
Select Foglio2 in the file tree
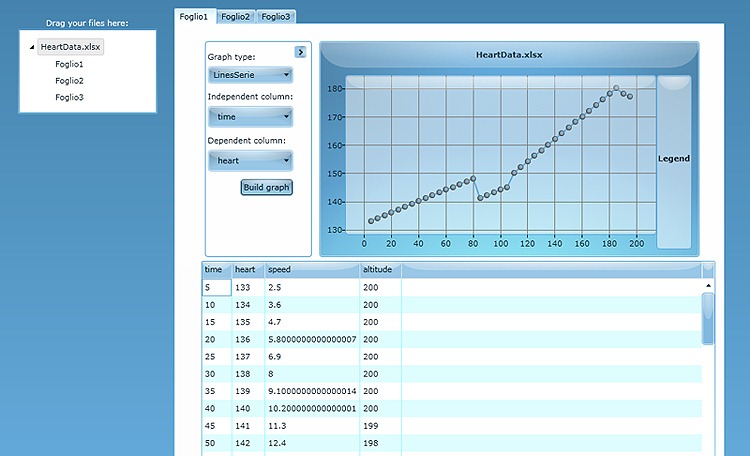(69, 81)
